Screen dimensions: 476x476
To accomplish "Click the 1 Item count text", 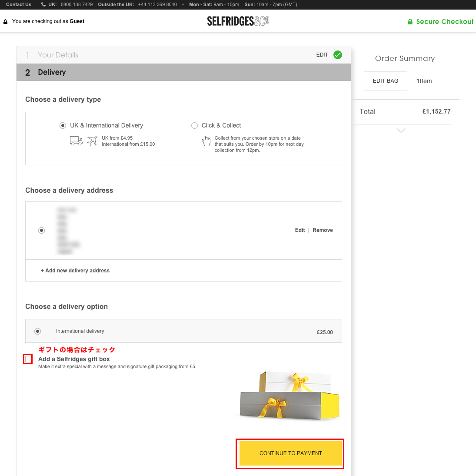I will pyautogui.click(x=424, y=81).
